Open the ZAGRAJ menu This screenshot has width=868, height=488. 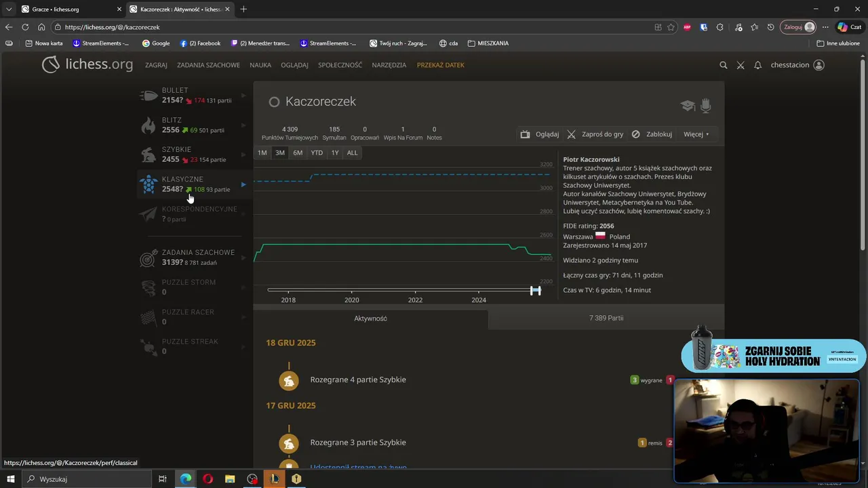click(156, 65)
